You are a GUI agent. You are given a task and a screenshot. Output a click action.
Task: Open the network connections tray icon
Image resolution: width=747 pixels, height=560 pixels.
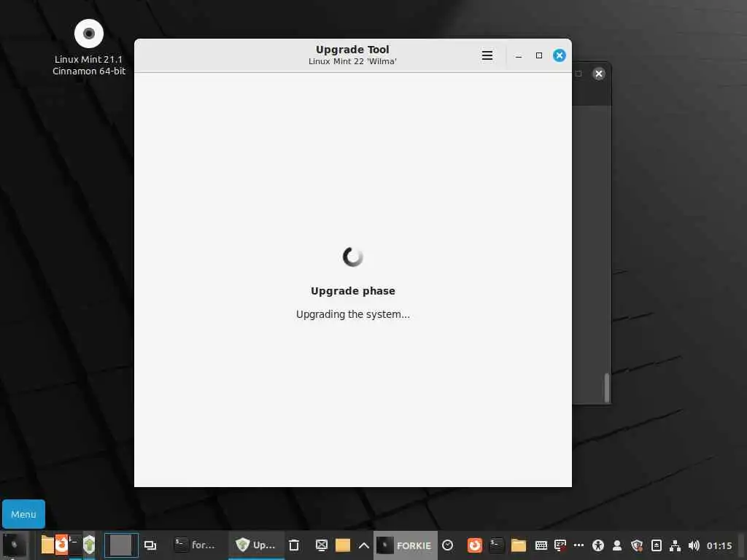coord(675,545)
